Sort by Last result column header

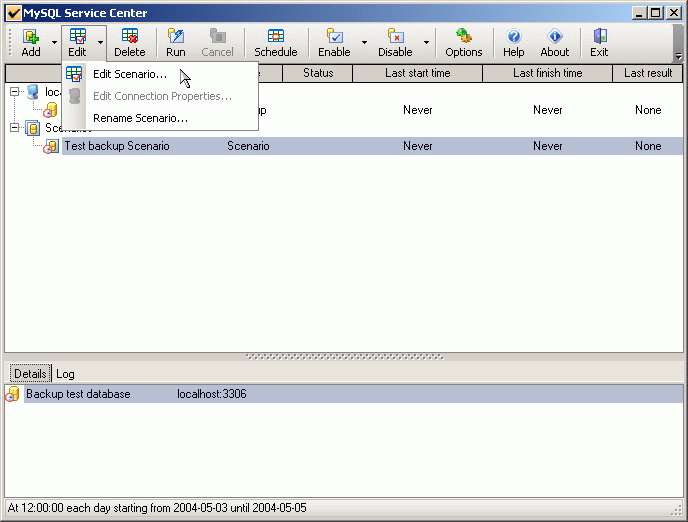tap(648, 73)
